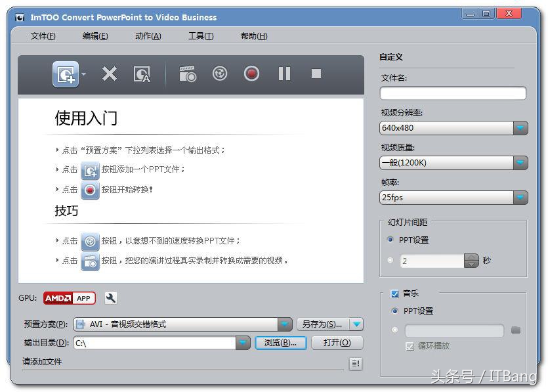The image size is (548, 392).
Task: Start conversion with the red record icon
Action: coord(251,74)
